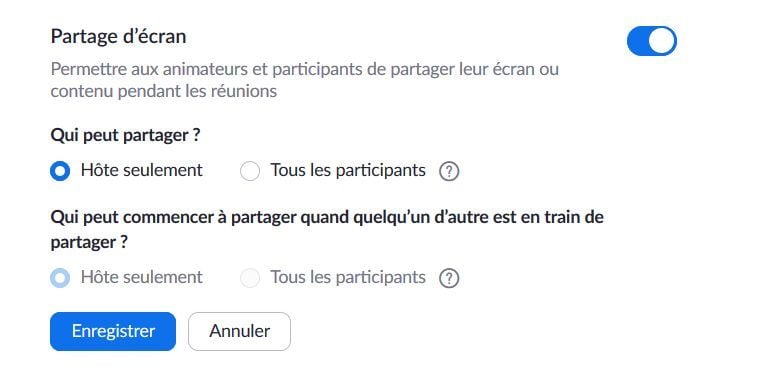Click the dimmed 'Hôte seulement' label text
The width and height of the screenshot is (769, 379).
pyautogui.click(x=142, y=277)
